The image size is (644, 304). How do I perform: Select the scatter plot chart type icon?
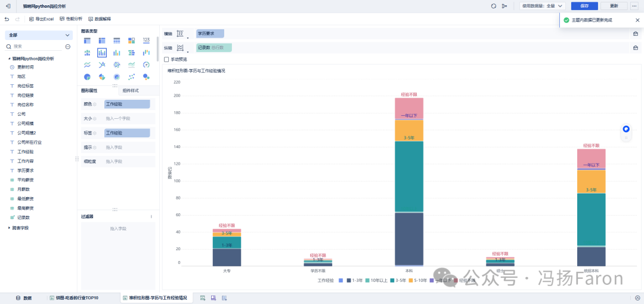pos(131,77)
